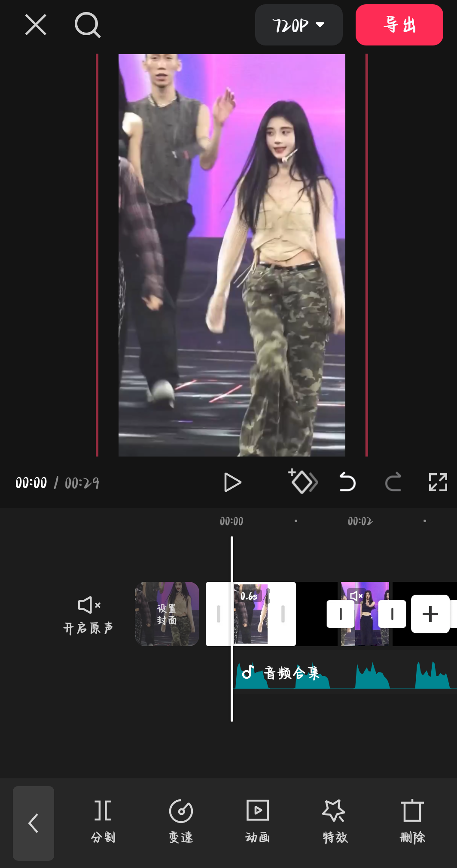Image resolution: width=457 pixels, height=868 pixels.
Task: Tap the plus button to add clip
Action: click(430, 614)
